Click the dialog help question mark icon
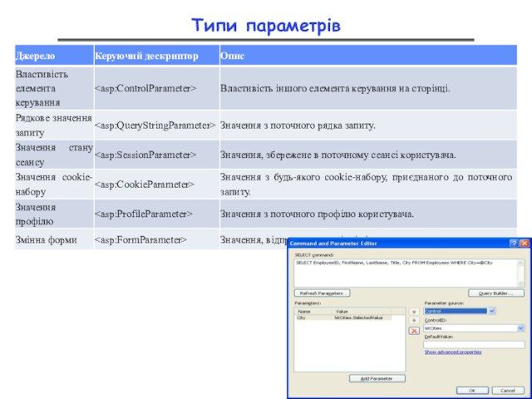Screen dimensions: 532x399 pyautogui.click(x=513, y=244)
